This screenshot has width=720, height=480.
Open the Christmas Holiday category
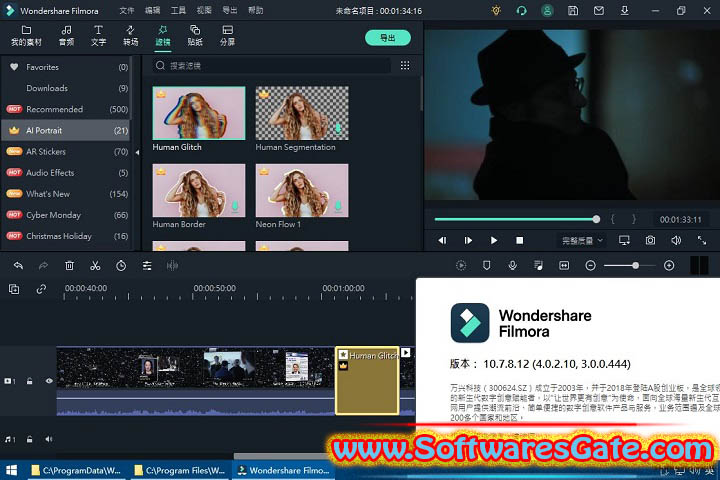(66, 236)
